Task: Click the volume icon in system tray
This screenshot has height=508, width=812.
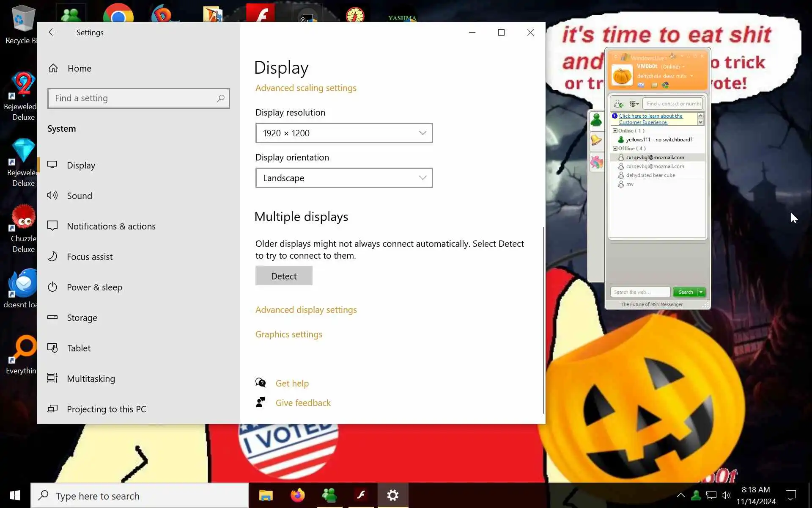Action: [x=726, y=495]
